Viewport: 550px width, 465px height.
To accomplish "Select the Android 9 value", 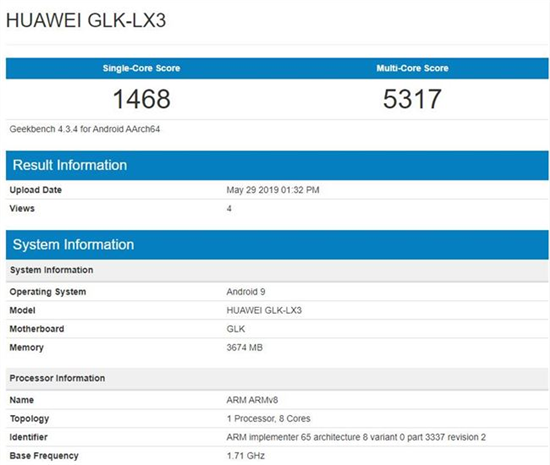I will coord(246,292).
